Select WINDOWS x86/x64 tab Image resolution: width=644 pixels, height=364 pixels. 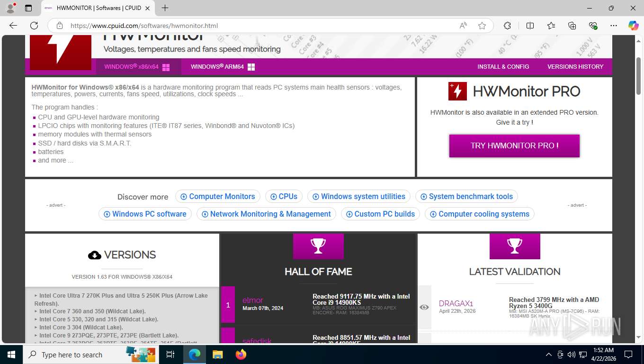pyautogui.click(x=138, y=67)
